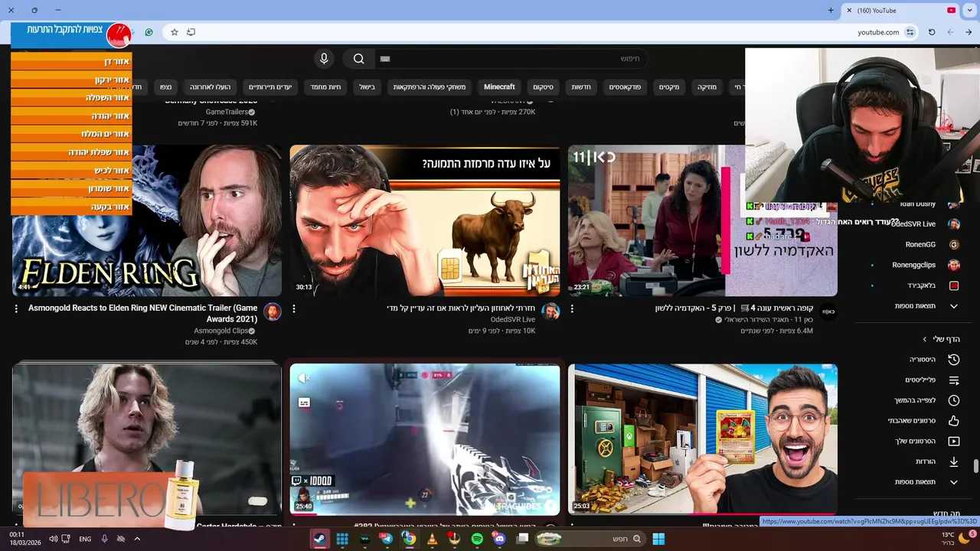Click the keyboard icon inside search box
Viewport: 980px width, 551px height.
(385, 59)
